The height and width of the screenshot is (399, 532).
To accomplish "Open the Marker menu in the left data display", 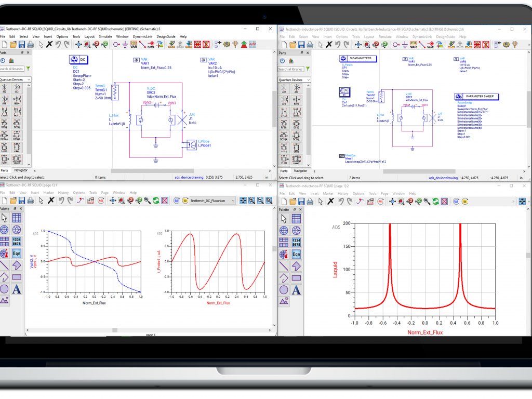I will tap(48, 193).
